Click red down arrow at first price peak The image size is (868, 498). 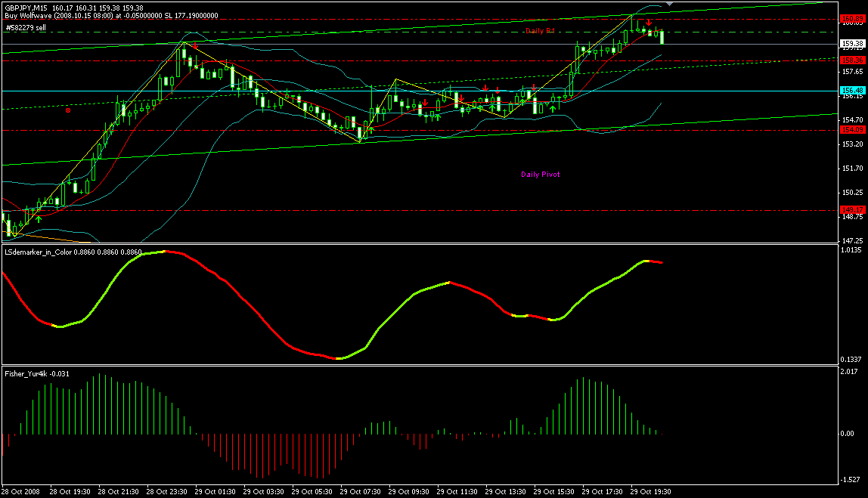tap(195, 47)
